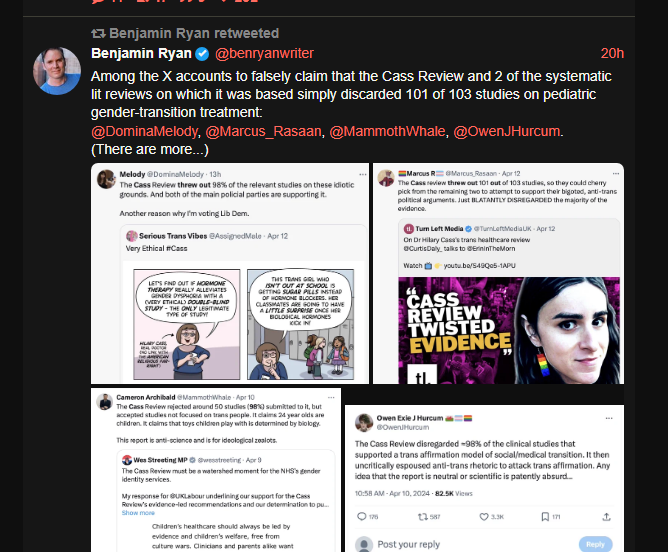
Task: Open Benjamin Ryan's profile avatar
Action: click(x=57, y=71)
